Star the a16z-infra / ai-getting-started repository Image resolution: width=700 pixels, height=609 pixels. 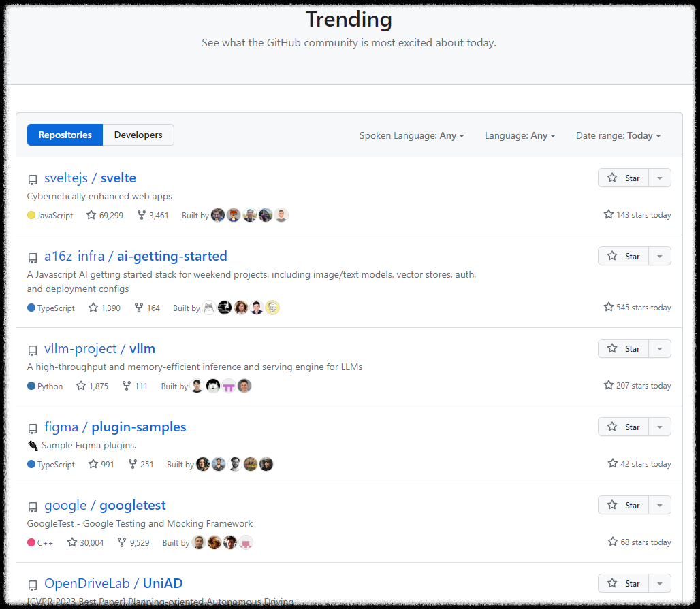(623, 256)
